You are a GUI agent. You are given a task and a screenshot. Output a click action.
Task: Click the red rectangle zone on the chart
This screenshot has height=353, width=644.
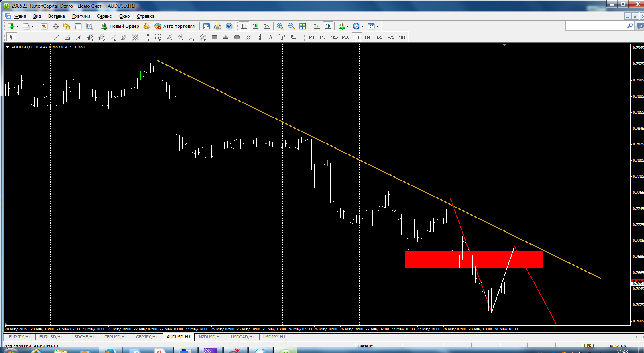[474, 260]
